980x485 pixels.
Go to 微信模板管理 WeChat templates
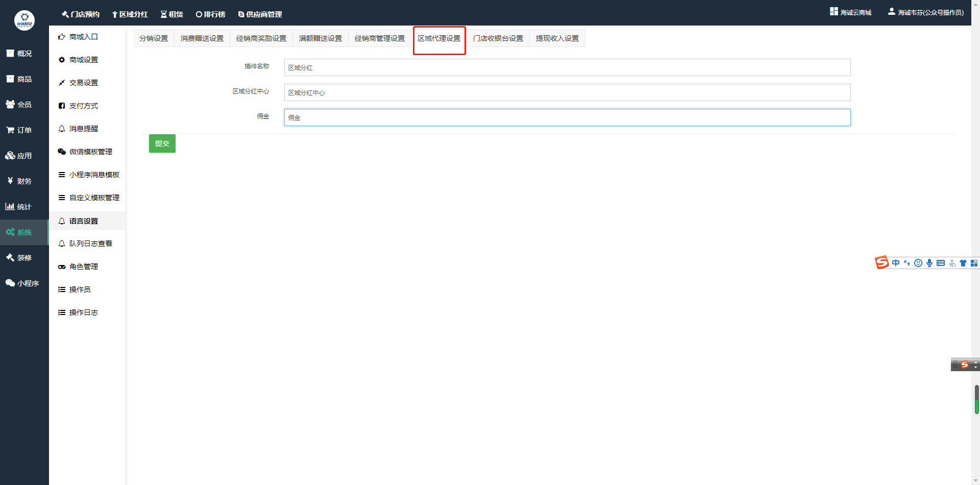tap(85, 152)
